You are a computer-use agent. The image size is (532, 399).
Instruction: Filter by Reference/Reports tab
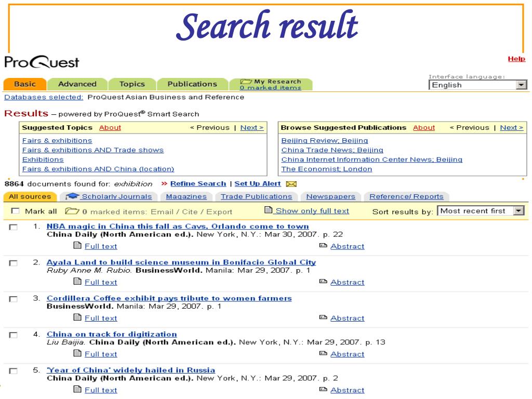click(406, 196)
